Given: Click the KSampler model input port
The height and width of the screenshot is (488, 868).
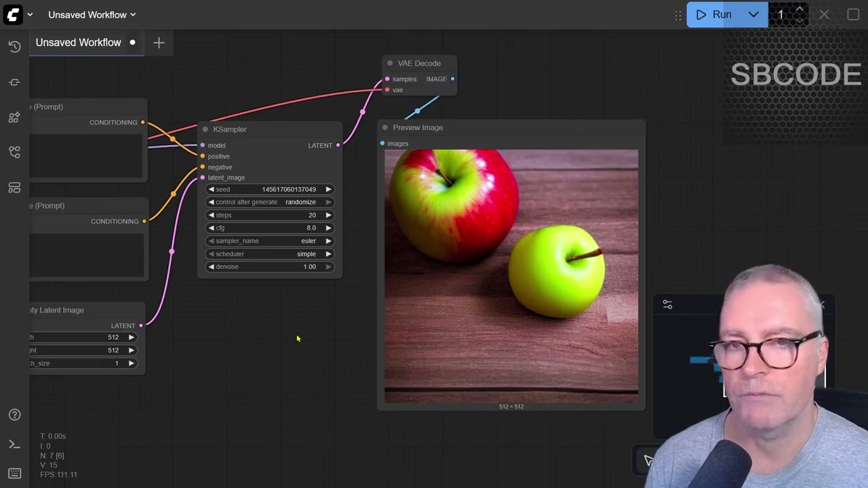Looking at the screenshot, I should pos(203,145).
